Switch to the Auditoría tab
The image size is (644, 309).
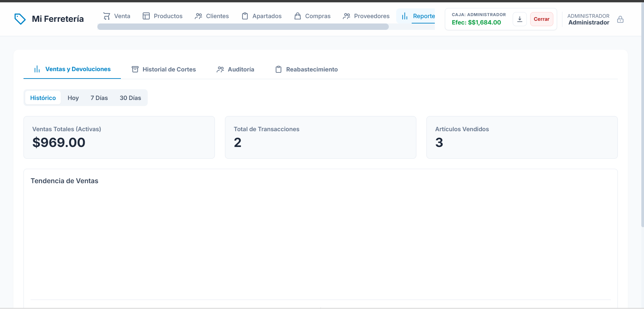coord(235,69)
